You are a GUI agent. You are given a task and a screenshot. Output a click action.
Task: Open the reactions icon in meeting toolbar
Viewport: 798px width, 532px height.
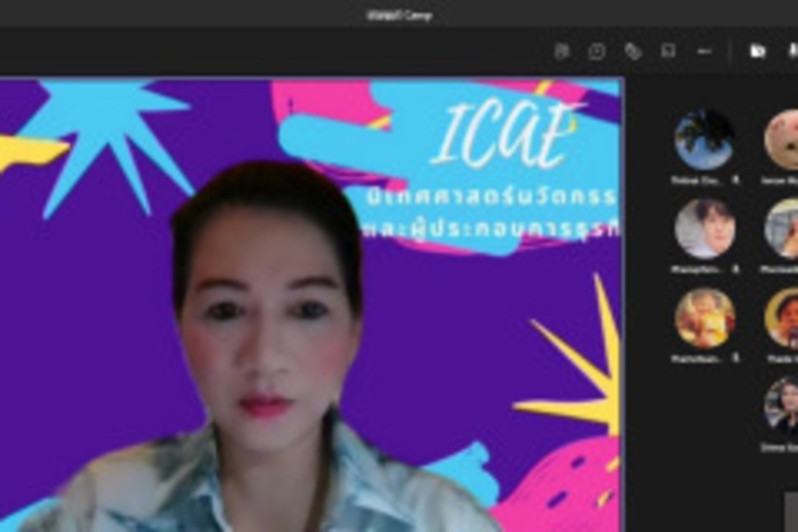pyautogui.click(x=633, y=52)
